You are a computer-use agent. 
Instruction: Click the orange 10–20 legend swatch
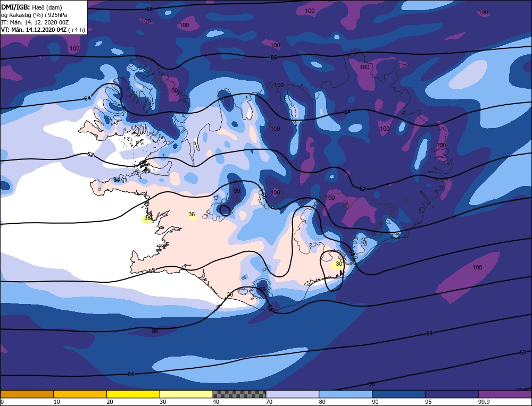[80, 394]
